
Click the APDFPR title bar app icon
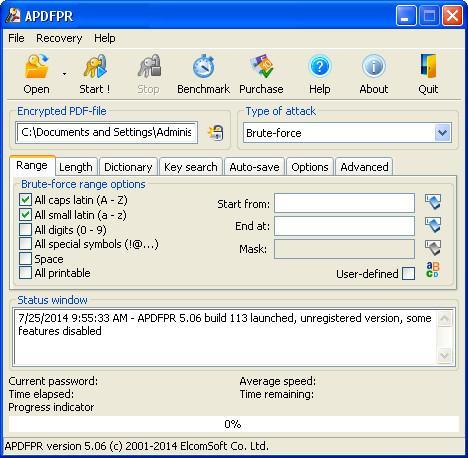point(13,15)
